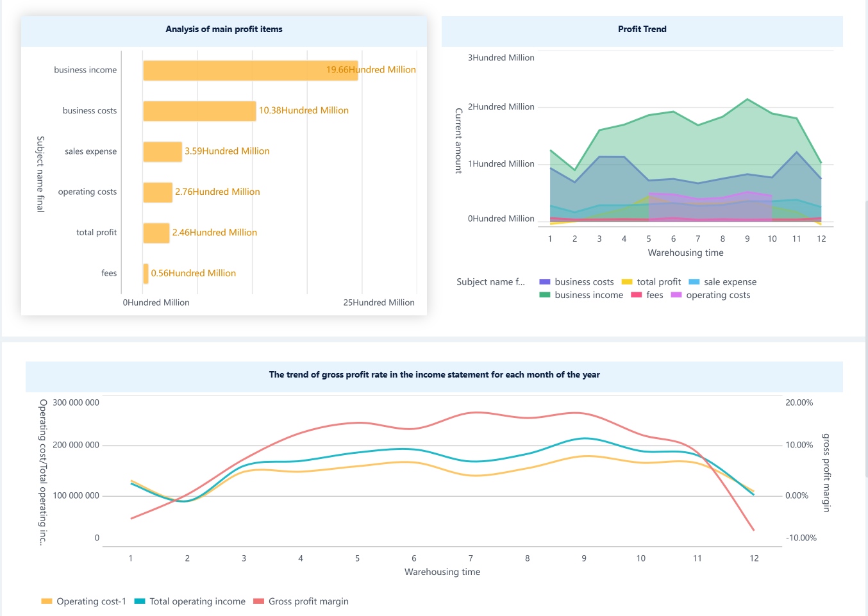The height and width of the screenshot is (616, 868).
Task: Click the Profit Trend title bar
Action: [x=642, y=29]
